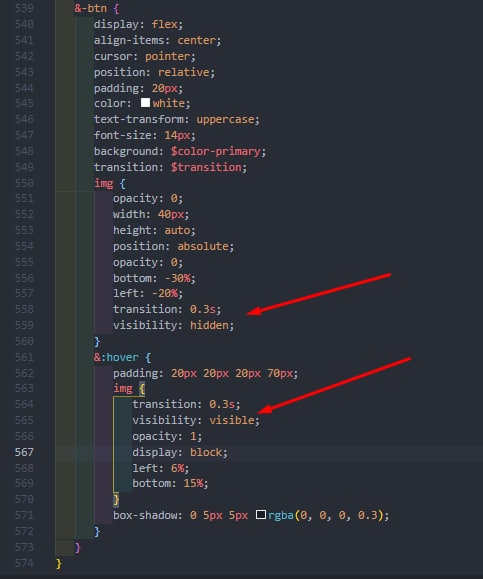The width and height of the screenshot is (483, 579).
Task: Click 'cursor: pointer;' line
Action: 145,56
